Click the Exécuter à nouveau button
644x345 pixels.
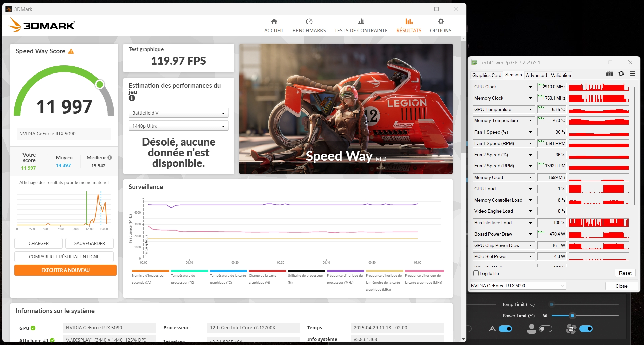[x=65, y=270]
